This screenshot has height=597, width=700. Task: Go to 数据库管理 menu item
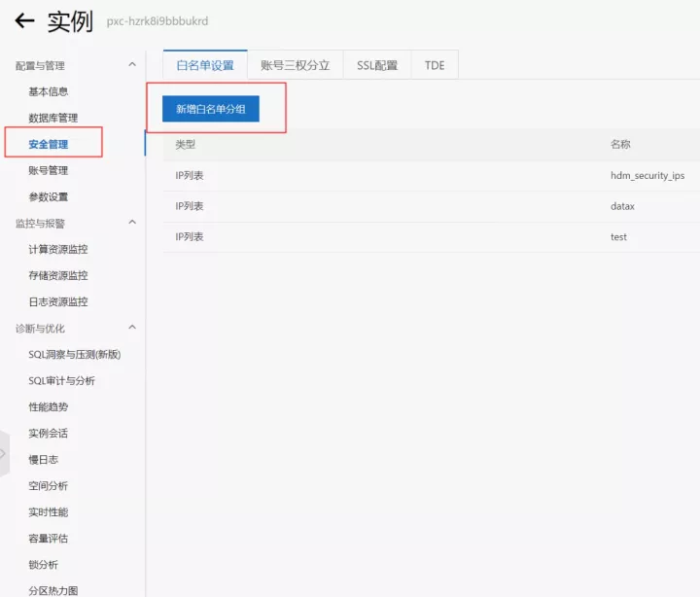[x=53, y=118]
